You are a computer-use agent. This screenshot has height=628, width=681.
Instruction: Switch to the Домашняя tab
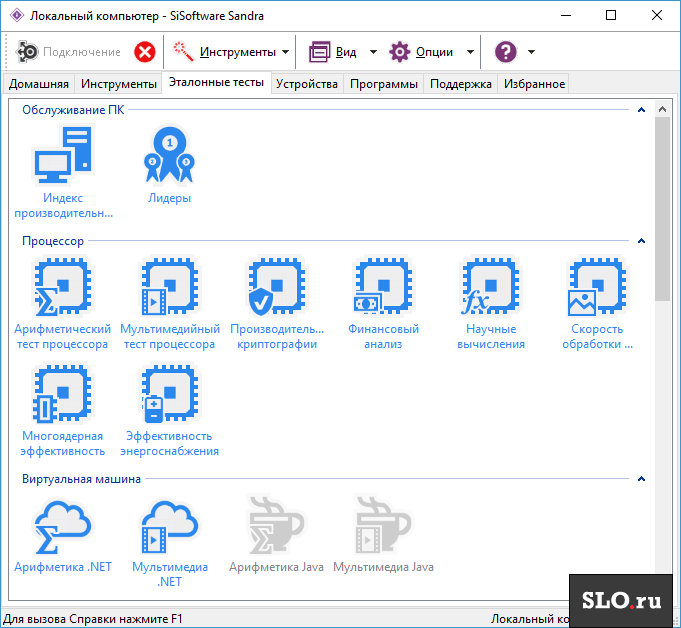[39, 84]
